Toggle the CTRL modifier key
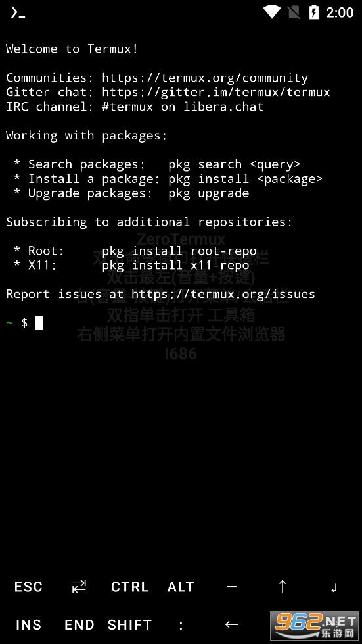The width and height of the screenshot is (362, 644). (x=129, y=587)
